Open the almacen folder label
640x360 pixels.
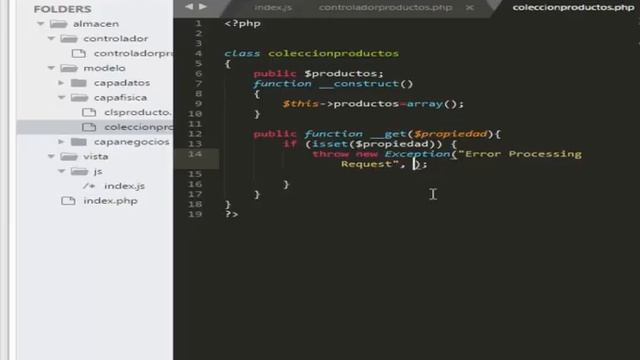coord(96,24)
